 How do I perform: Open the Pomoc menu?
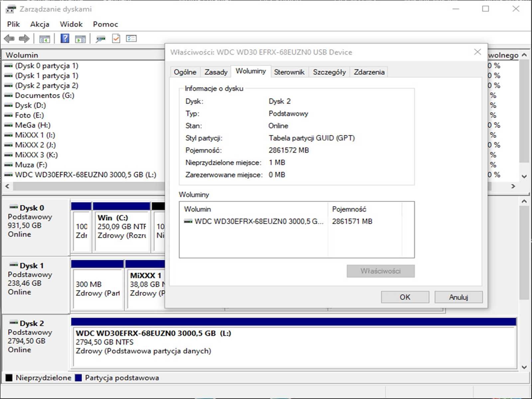coord(105,24)
